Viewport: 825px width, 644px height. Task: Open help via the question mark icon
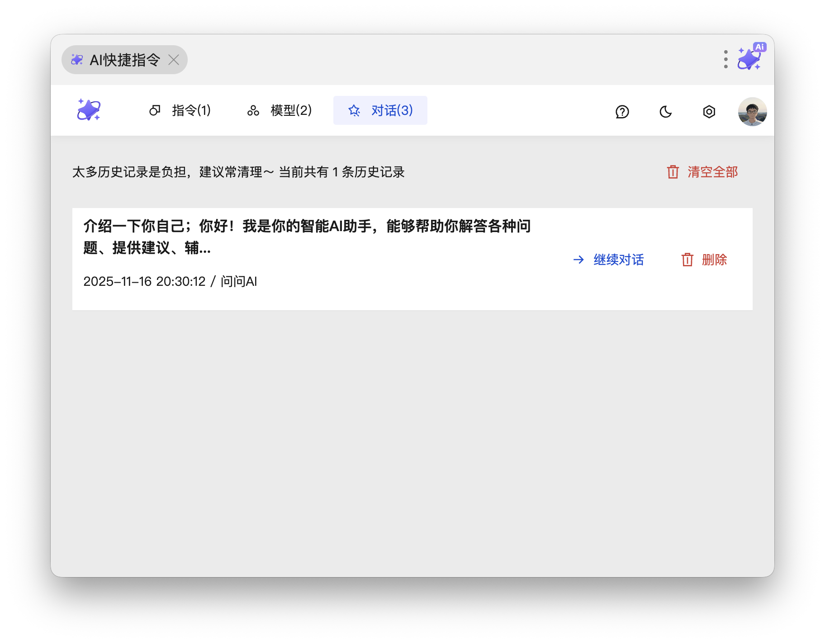click(x=622, y=112)
